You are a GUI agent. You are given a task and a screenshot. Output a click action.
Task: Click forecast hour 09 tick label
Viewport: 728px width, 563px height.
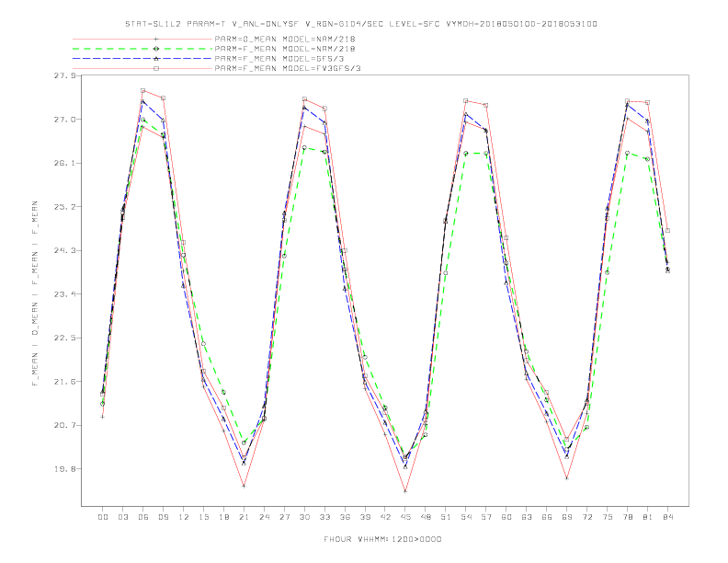tap(163, 517)
